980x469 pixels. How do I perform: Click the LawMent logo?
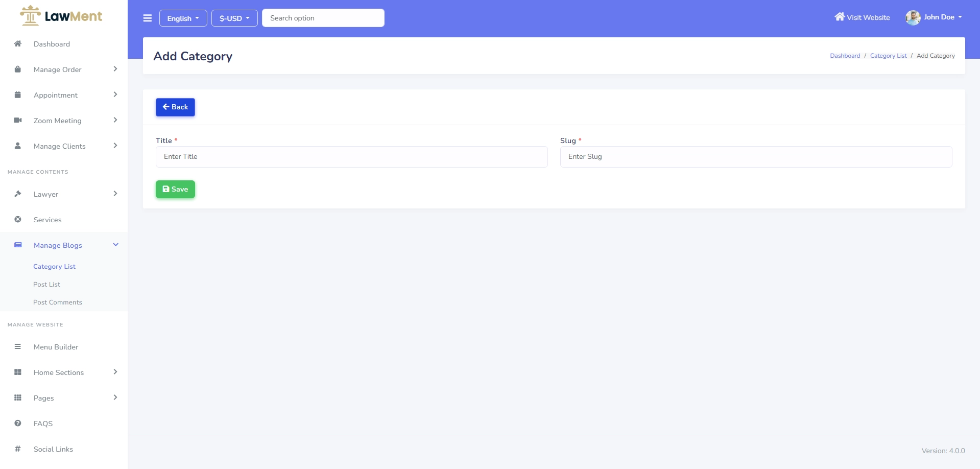pos(61,16)
